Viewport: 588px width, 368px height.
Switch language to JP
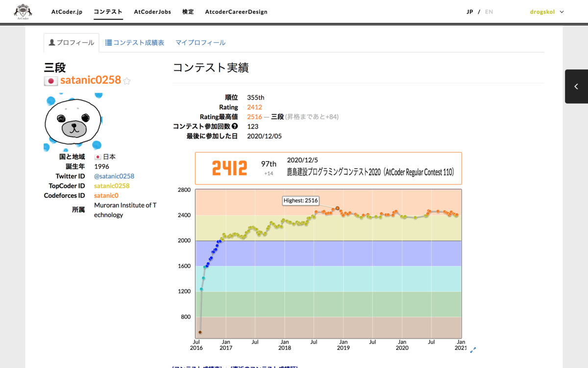pyautogui.click(x=470, y=12)
